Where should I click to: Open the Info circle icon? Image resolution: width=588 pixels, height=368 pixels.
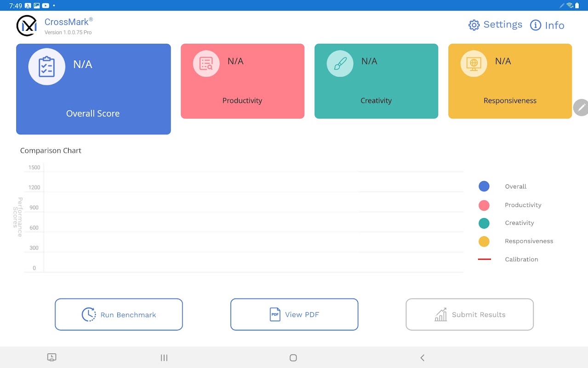(x=536, y=25)
